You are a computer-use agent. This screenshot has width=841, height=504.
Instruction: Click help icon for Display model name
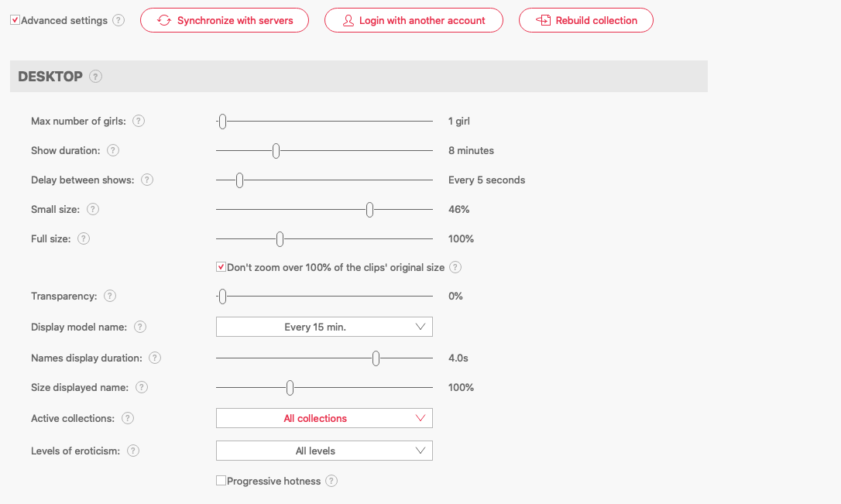pos(140,327)
